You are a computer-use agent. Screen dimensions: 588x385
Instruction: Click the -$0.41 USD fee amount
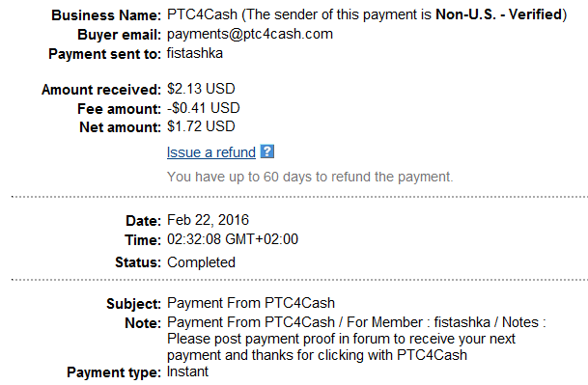click(204, 108)
